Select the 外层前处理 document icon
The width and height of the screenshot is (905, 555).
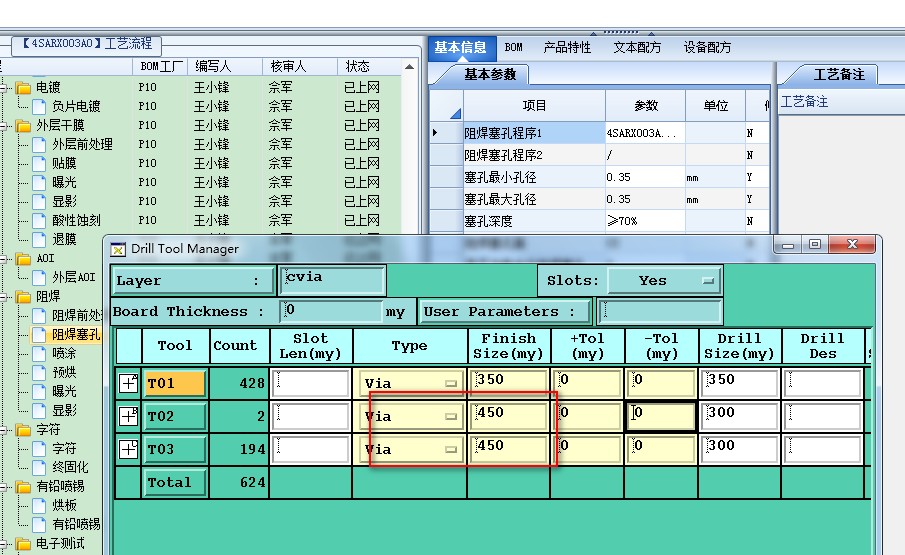[39, 145]
